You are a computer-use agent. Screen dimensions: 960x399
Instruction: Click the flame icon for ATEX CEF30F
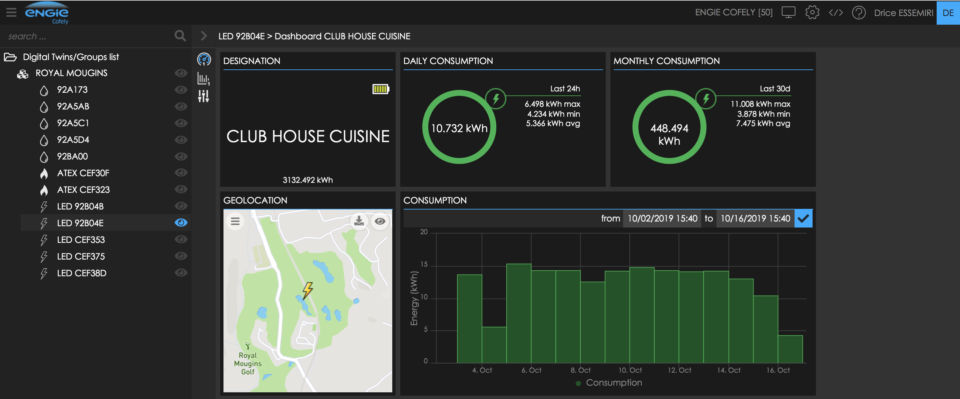43,173
